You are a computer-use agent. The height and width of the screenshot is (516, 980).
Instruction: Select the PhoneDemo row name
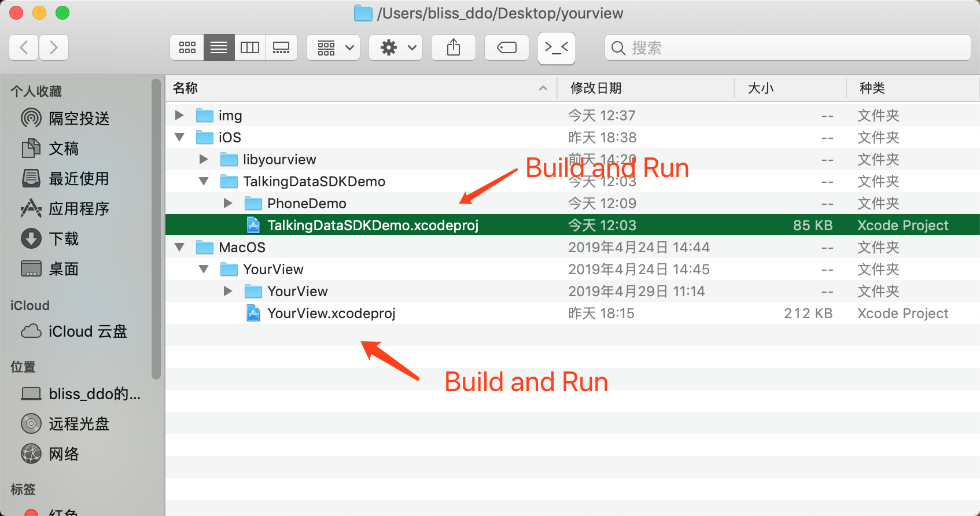click(307, 203)
